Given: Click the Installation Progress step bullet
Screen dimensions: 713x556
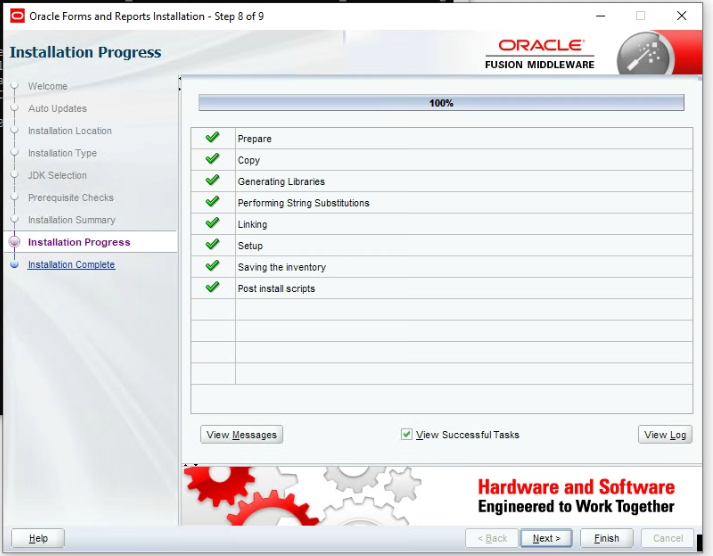Looking at the screenshot, I should 15,242.
